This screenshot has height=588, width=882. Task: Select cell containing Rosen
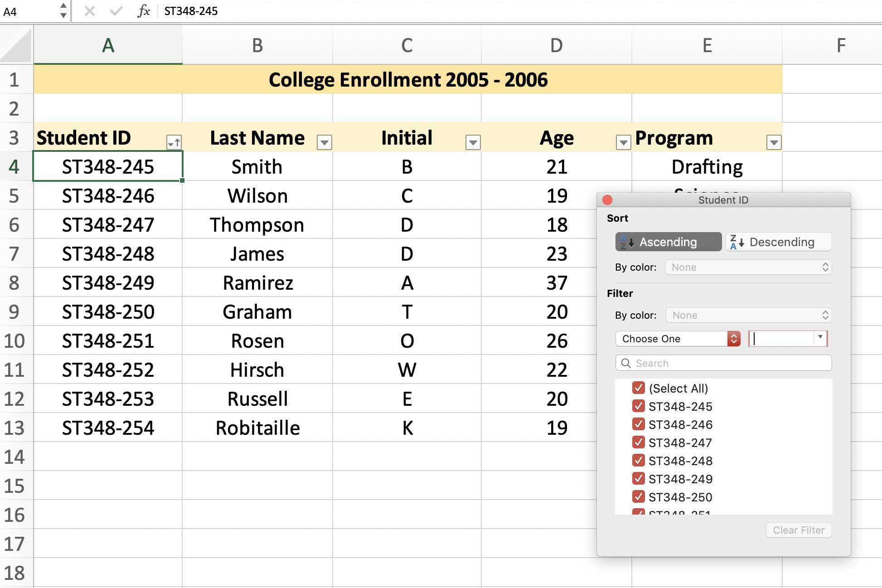[x=257, y=340]
